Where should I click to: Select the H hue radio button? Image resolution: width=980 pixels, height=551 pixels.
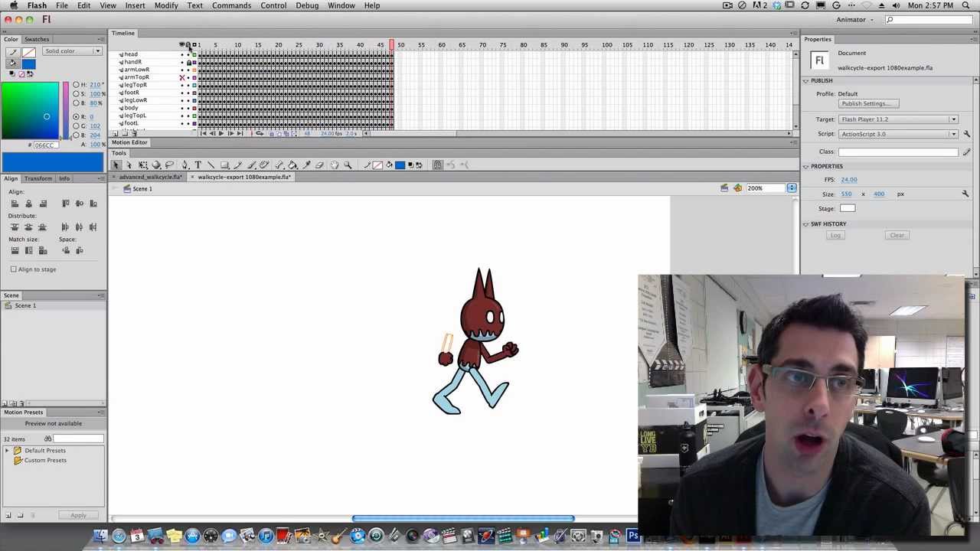(x=76, y=85)
